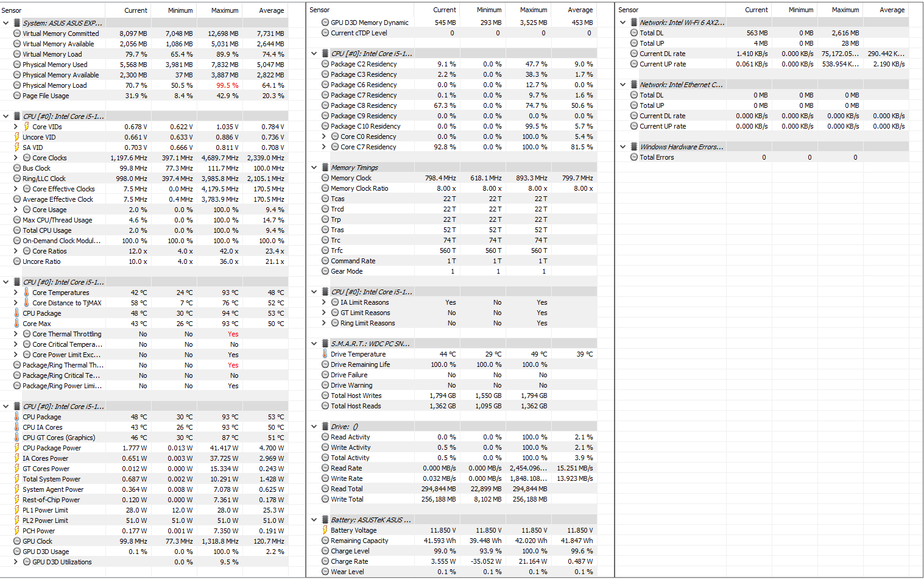Viewport: 924px width, 579px height.
Task: Collapse the Drive: () group
Action: pyautogui.click(x=314, y=427)
